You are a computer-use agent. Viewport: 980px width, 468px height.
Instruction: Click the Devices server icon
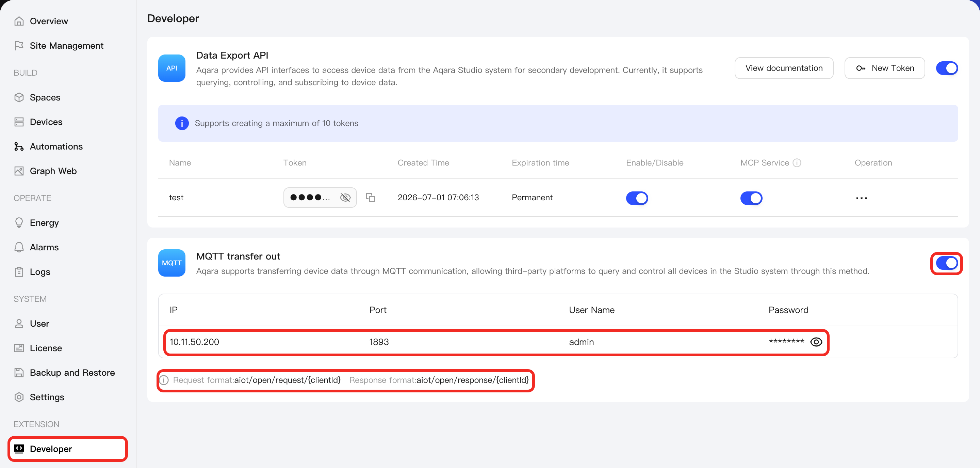click(19, 122)
